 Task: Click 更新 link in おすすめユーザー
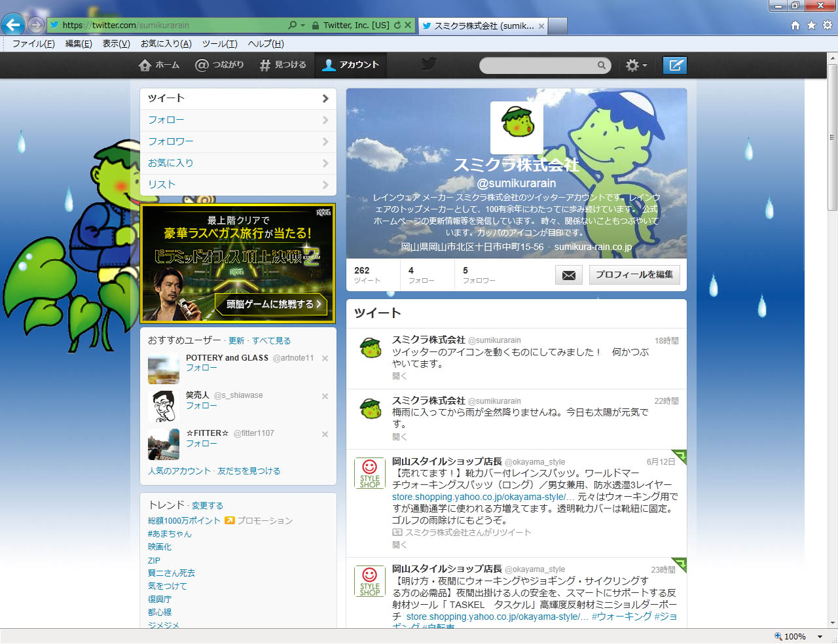pos(236,341)
